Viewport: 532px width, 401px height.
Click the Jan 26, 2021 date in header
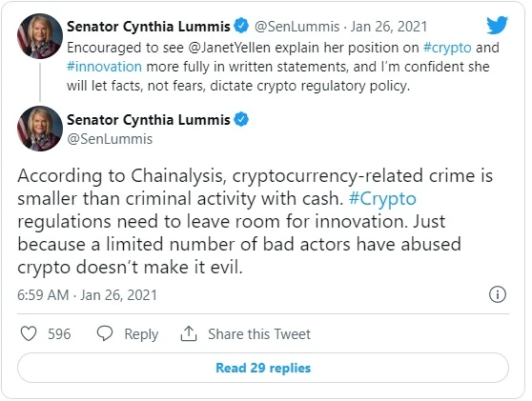pyautogui.click(x=388, y=27)
